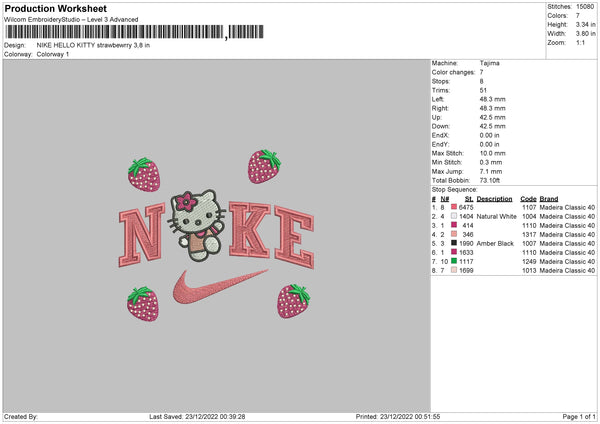Click thread code '1249'

[x=529, y=261]
